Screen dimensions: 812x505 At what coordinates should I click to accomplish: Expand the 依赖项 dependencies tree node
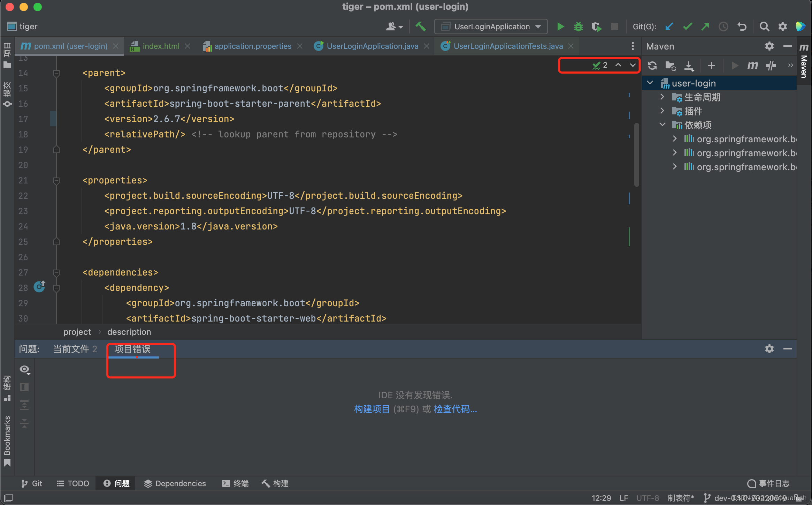tap(662, 125)
